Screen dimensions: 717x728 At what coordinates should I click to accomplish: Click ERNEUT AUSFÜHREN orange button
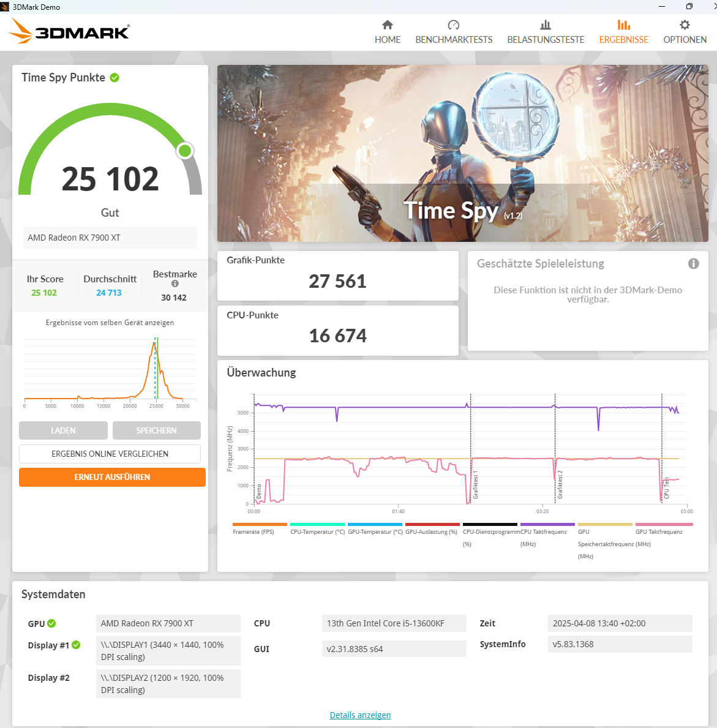point(112,477)
